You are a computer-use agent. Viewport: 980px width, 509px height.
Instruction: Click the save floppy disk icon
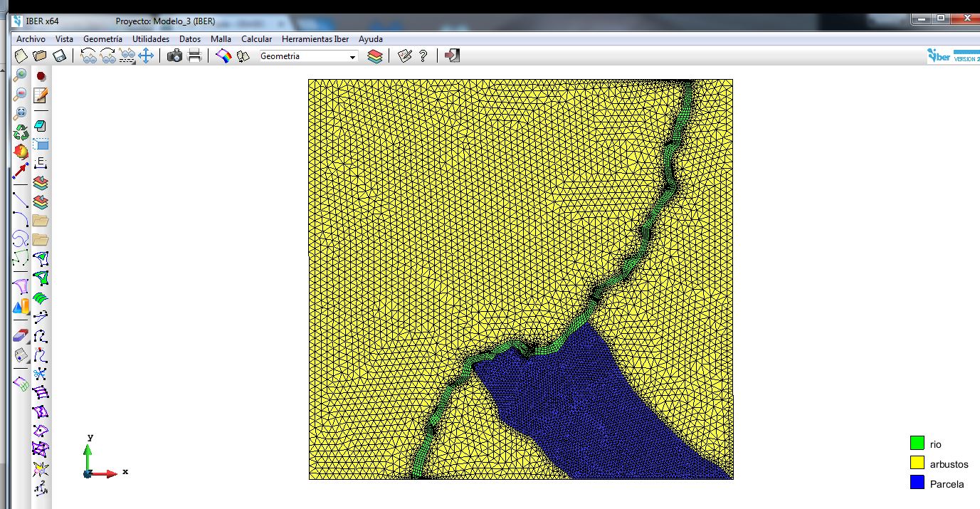pos(60,56)
